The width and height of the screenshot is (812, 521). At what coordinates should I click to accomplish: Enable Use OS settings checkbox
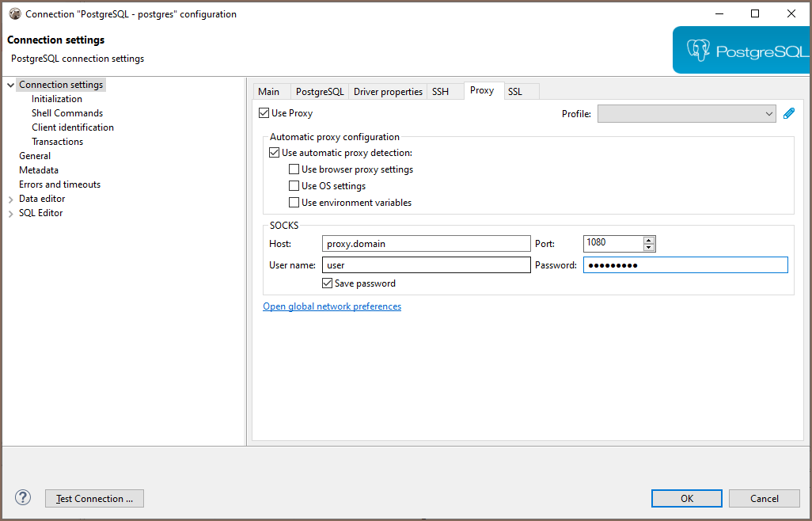click(x=294, y=186)
